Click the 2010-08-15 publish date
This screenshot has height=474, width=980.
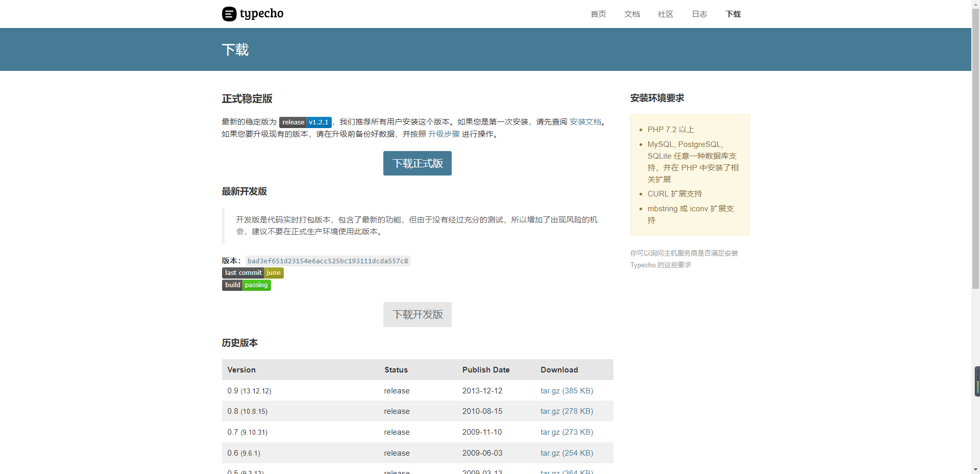[482, 411]
